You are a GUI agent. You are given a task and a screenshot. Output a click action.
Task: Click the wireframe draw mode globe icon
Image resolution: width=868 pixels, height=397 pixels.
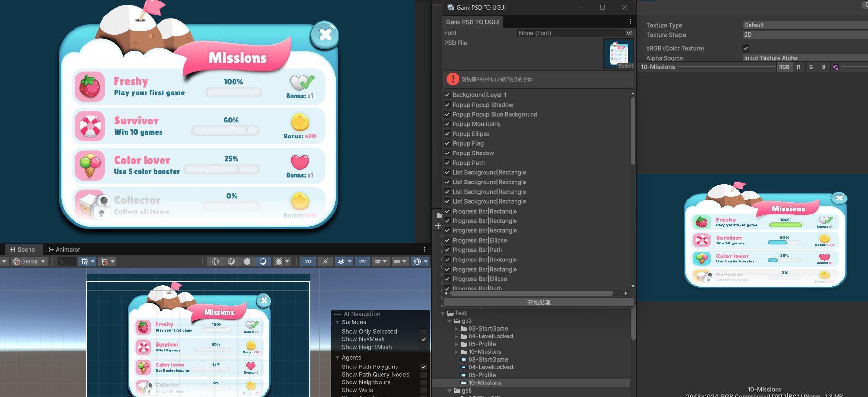coord(215,261)
